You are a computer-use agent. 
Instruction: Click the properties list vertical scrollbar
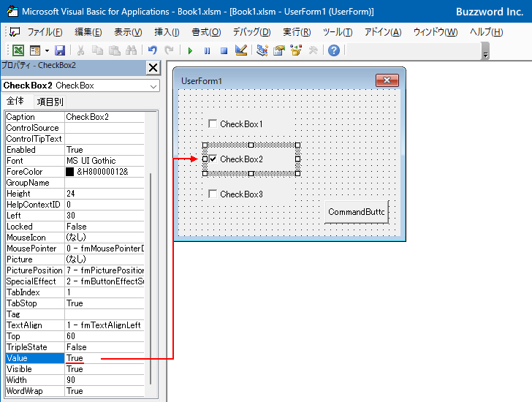[151, 278]
